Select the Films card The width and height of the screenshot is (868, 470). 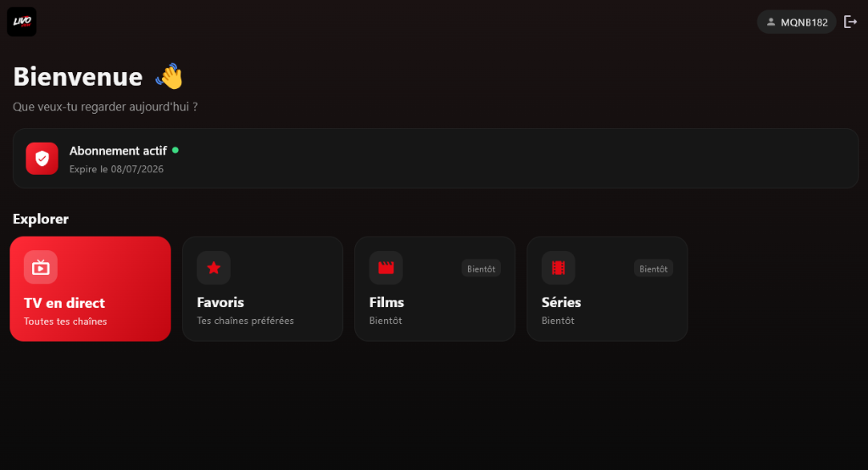tap(435, 288)
